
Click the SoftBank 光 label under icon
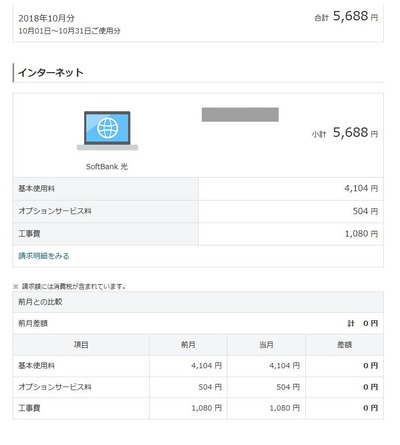pos(107,166)
